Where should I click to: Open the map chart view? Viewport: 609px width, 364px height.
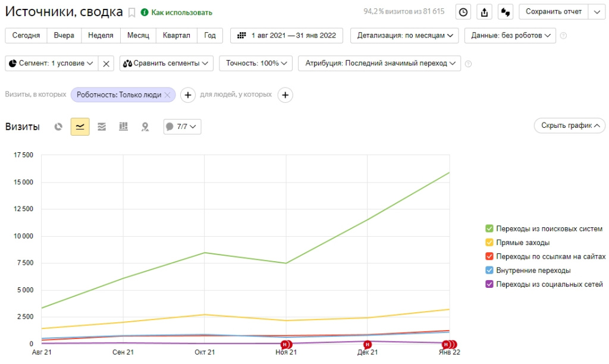145,126
